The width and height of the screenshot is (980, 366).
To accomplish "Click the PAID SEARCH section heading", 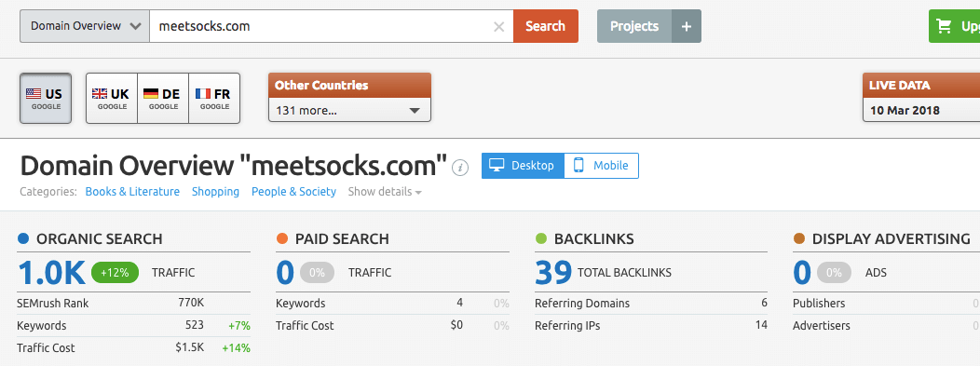I will coord(342,238).
